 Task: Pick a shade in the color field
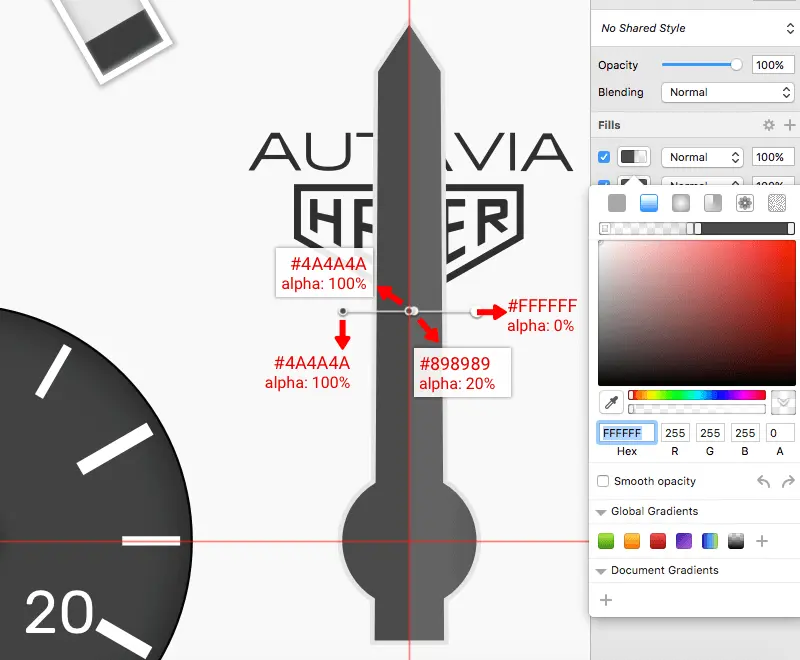pos(697,313)
